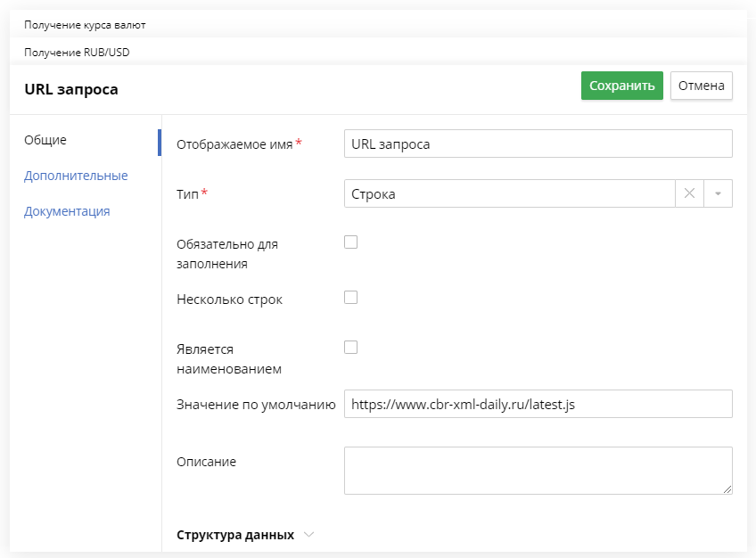The image size is (756, 558).
Task: Toggle the Несколько строк checkbox
Action: [350, 298]
